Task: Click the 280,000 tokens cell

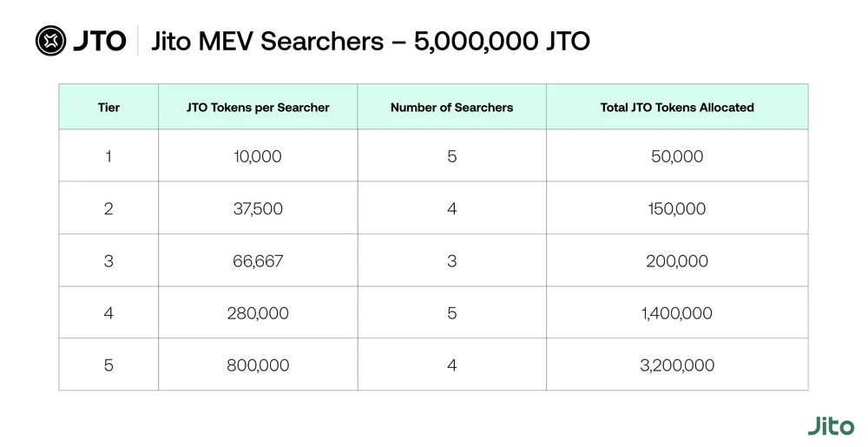Action: click(258, 313)
